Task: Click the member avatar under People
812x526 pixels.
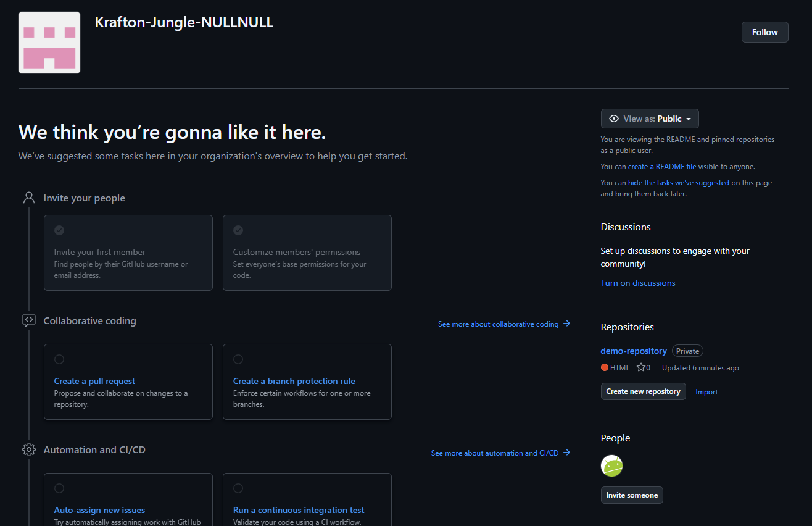Action: [x=611, y=465]
